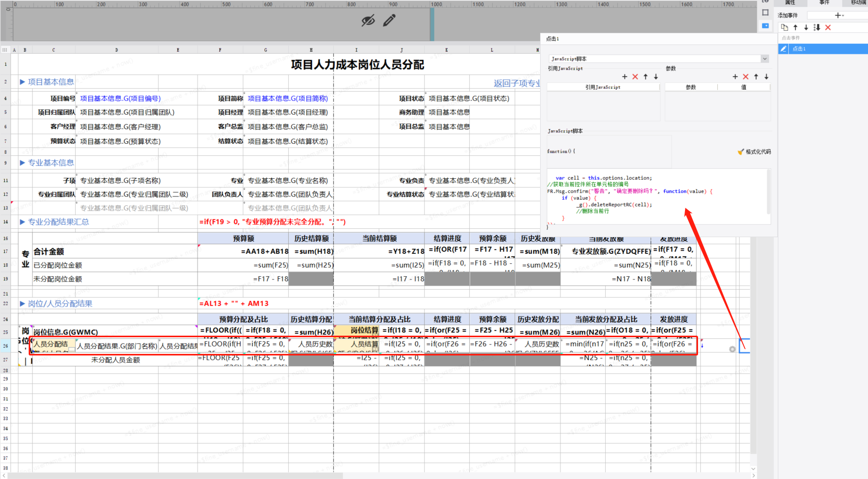
Task: Remove 参数 entry with red X
Action: tap(745, 77)
